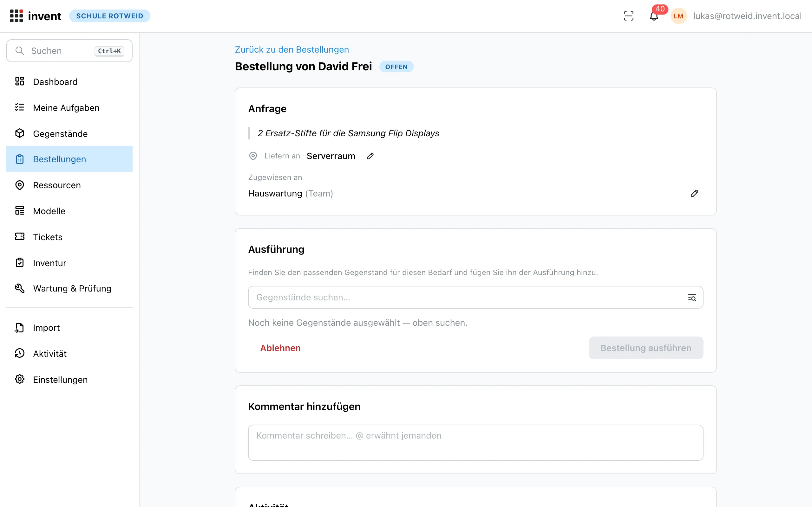Follow Zurück zu den Bestellungen link
This screenshot has width=812, height=507.
pos(291,49)
